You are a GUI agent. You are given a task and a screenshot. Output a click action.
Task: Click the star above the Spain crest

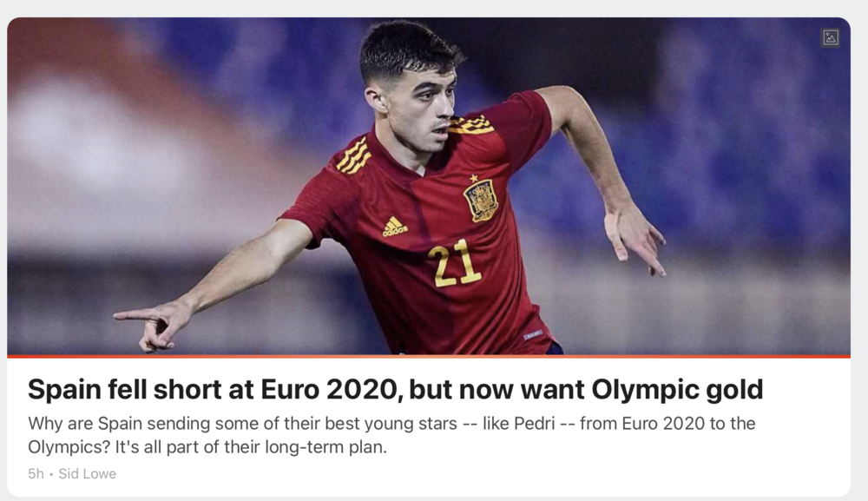point(474,178)
